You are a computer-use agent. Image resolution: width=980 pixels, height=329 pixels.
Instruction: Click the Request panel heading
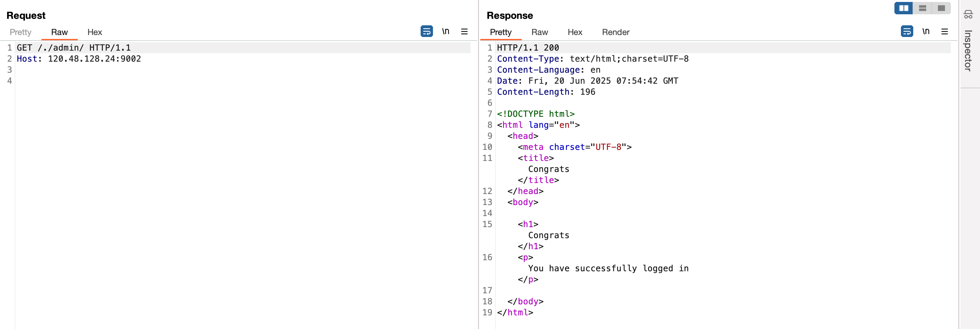26,16
